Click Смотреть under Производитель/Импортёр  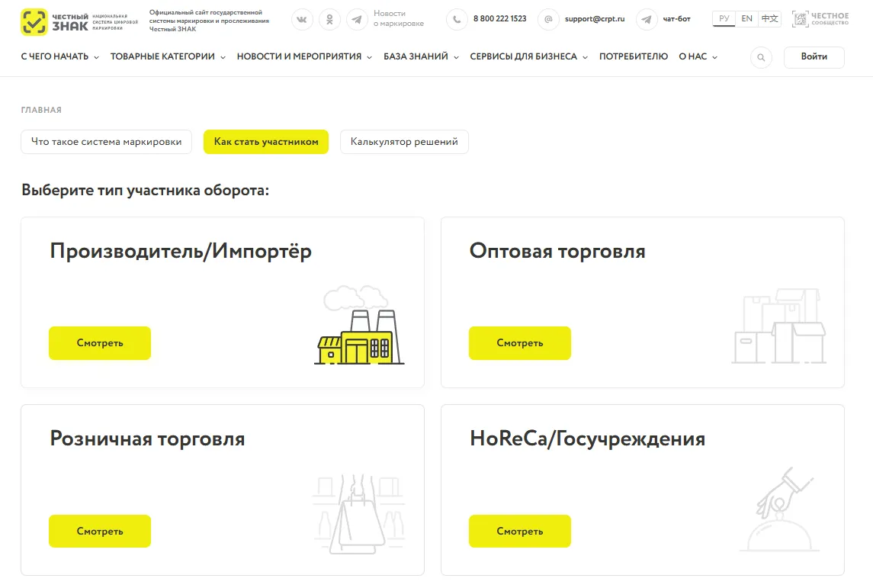click(100, 343)
